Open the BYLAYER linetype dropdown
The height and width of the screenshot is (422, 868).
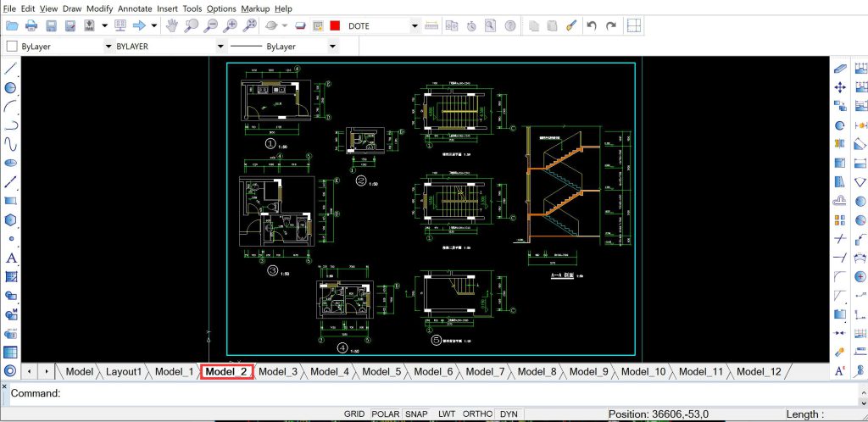(221, 47)
